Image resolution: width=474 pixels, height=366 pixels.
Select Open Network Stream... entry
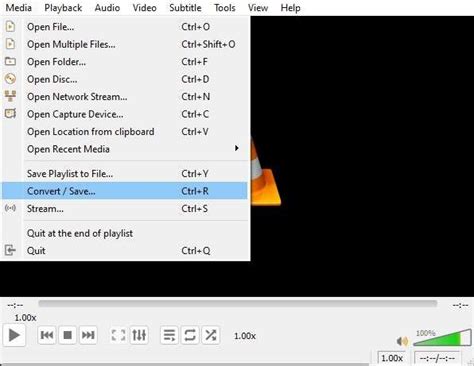pos(125,97)
